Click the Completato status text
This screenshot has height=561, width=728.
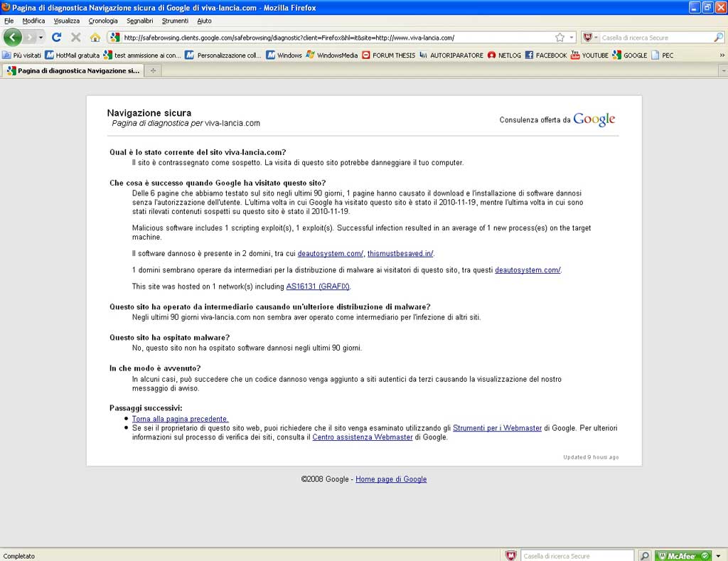(x=19, y=556)
